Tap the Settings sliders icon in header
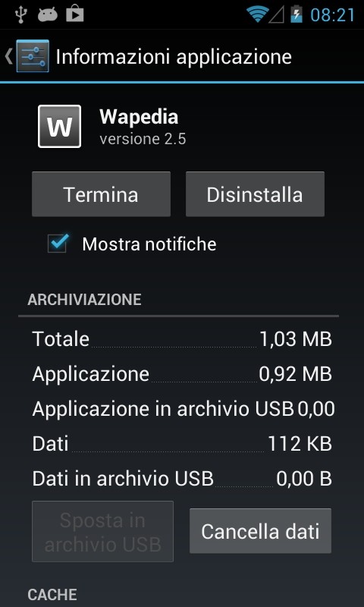The height and width of the screenshot is (607, 364). pos(33,56)
